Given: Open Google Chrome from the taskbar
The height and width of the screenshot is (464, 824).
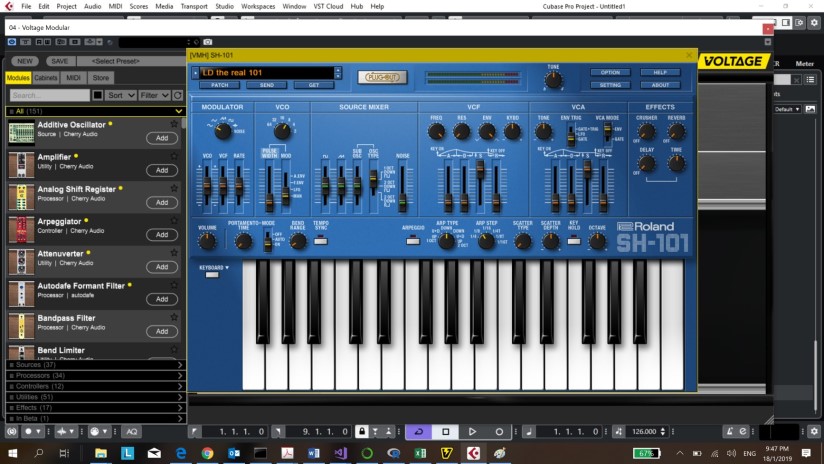Looking at the screenshot, I should [x=207, y=452].
